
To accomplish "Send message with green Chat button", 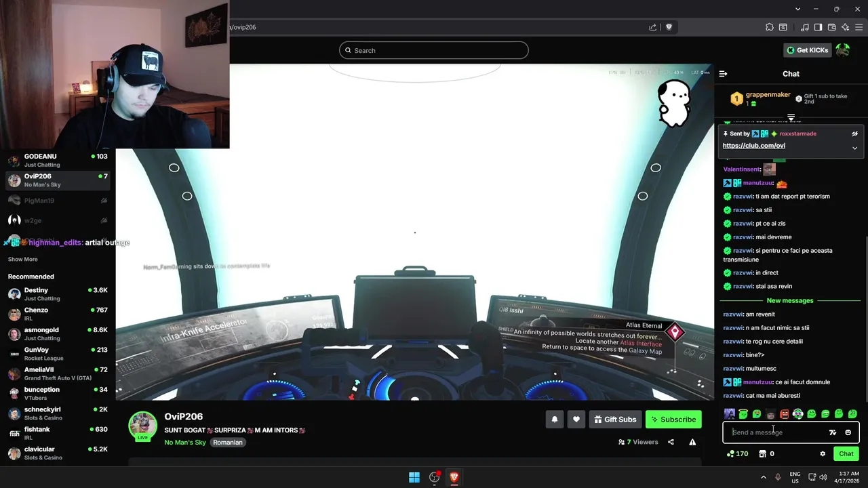I will click(846, 454).
